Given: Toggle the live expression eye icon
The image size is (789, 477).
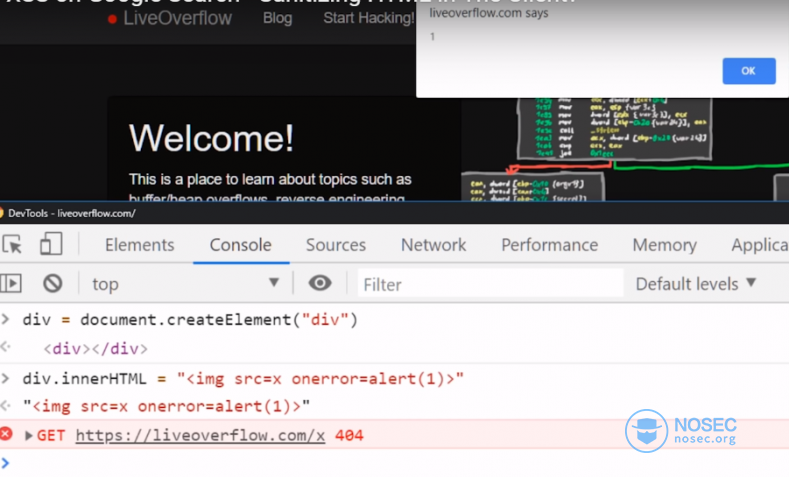Looking at the screenshot, I should [320, 283].
